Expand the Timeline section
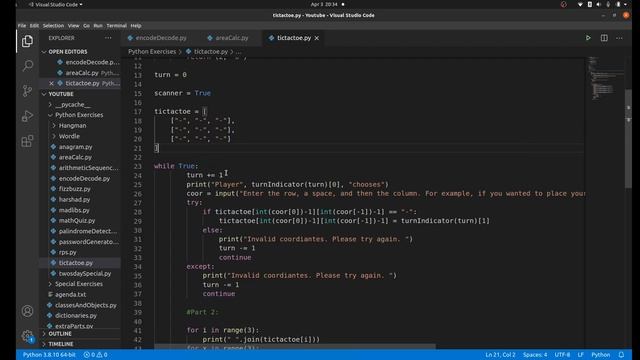The image size is (640, 360). 61,344
